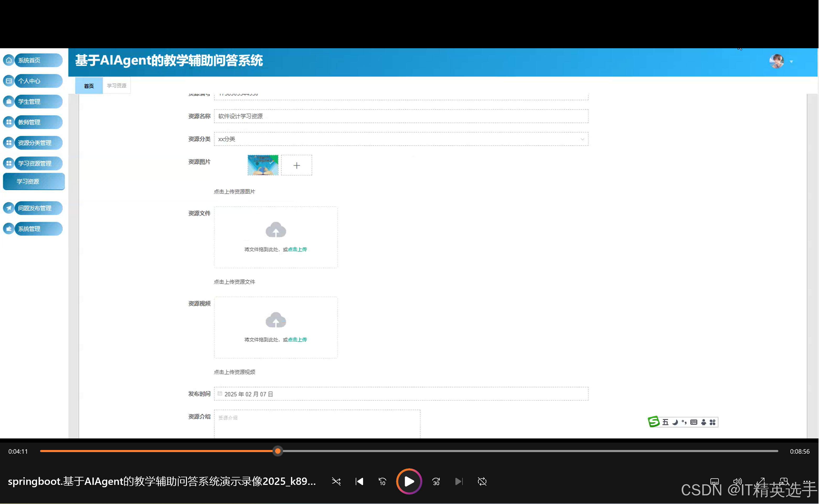
Task: Click the calendar icon in 发布时间 field
Action: click(x=220, y=394)
